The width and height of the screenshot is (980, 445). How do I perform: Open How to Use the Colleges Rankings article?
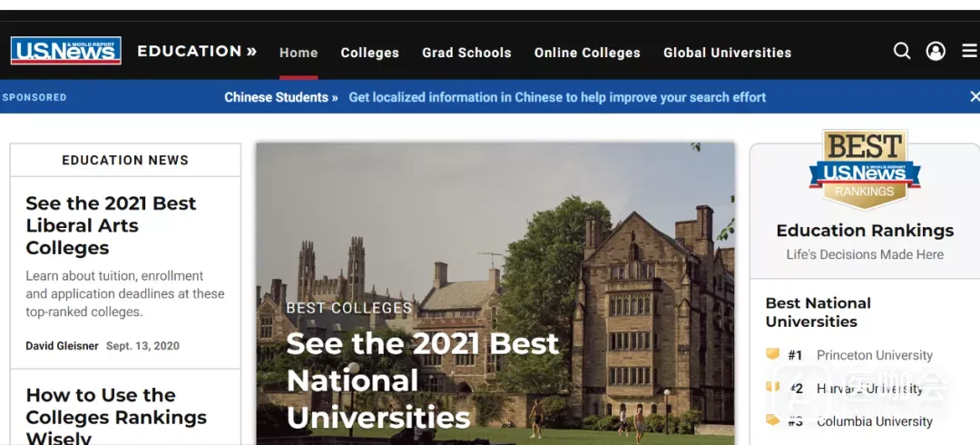point(116,417)
